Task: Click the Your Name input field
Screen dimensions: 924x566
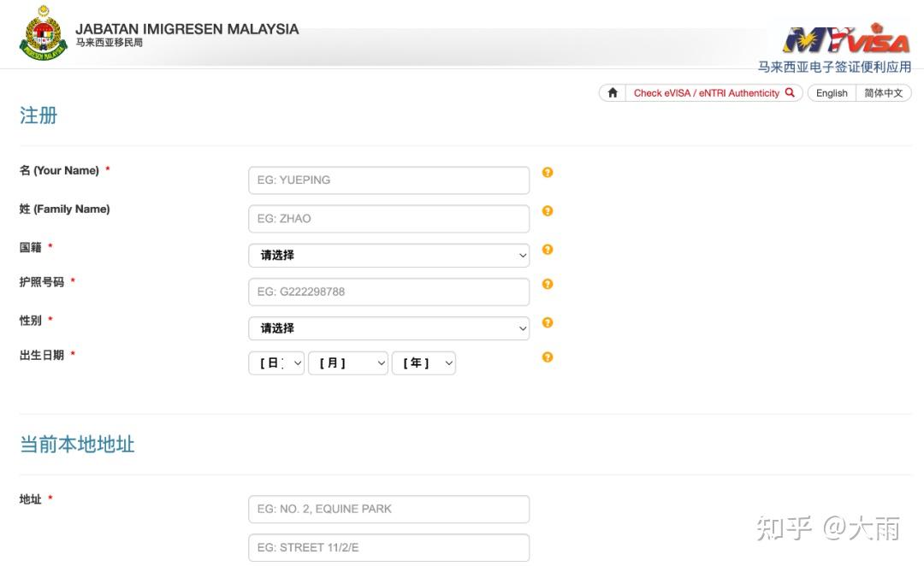Action: [x=389, y=180]
